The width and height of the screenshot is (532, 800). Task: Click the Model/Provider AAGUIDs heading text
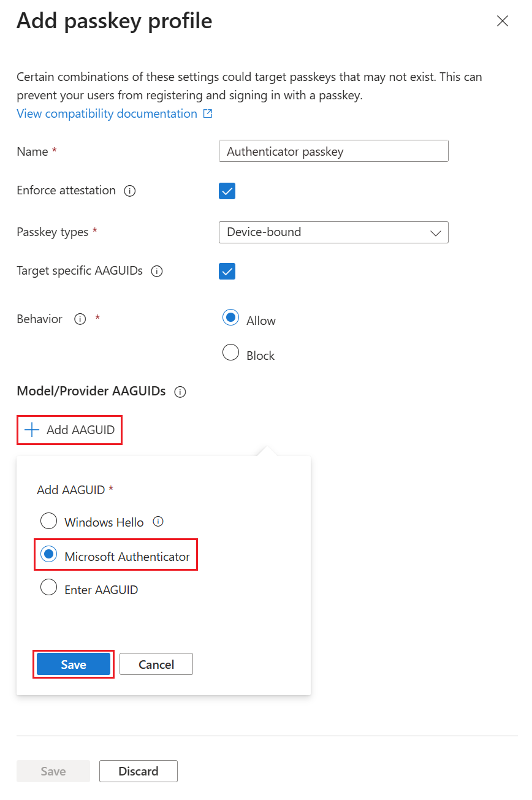91,391
